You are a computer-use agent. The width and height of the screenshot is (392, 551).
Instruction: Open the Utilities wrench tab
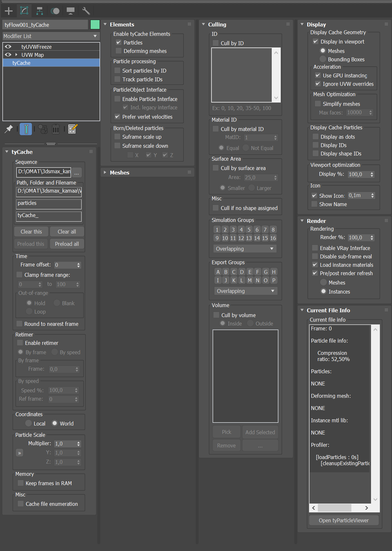86,11
